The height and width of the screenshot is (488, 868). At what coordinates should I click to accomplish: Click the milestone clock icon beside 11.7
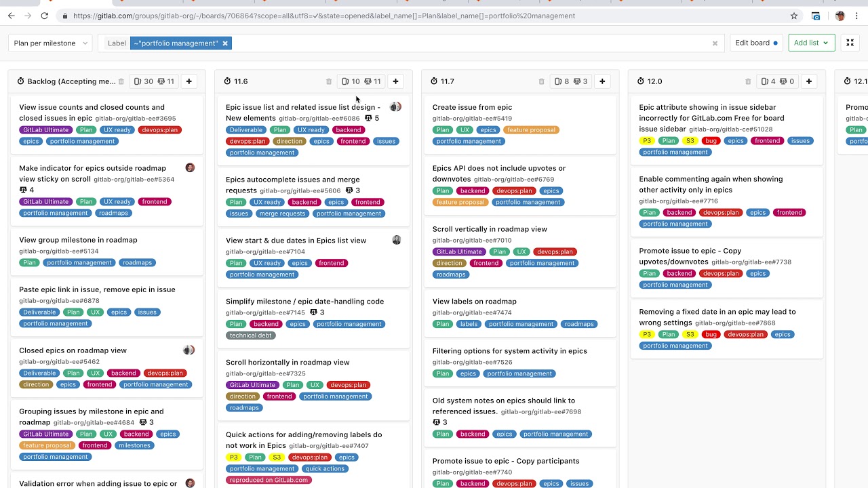pyautogui.click(x=434, y=81)
